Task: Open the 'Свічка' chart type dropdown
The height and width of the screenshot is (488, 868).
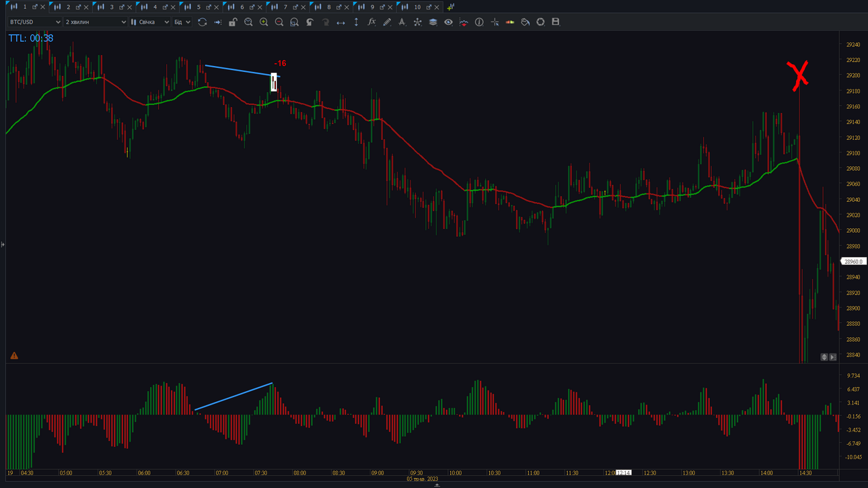Action: pos(150,22)
